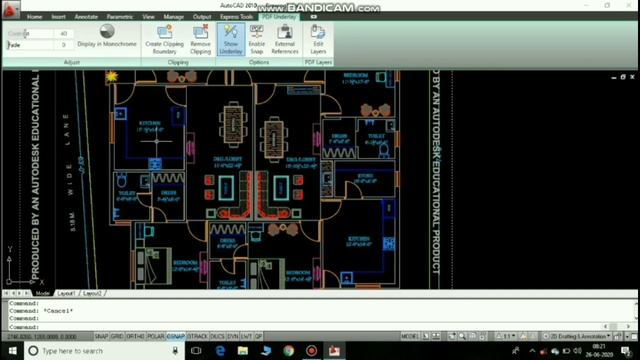
Task: Click the AutoCAD taskbar icon
Action: (334, 351)
